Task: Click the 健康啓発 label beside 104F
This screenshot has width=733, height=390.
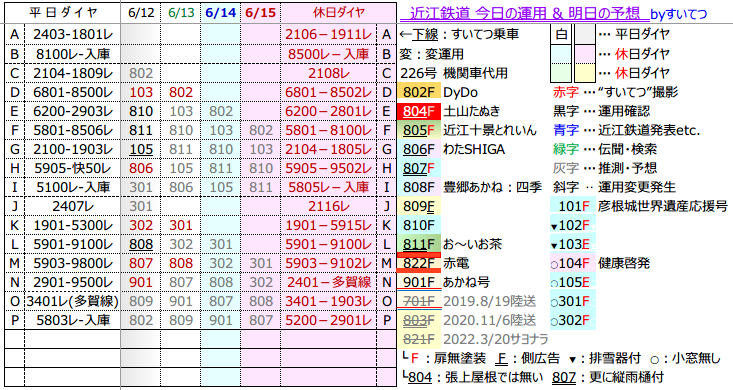Action: tap(624, 263)
